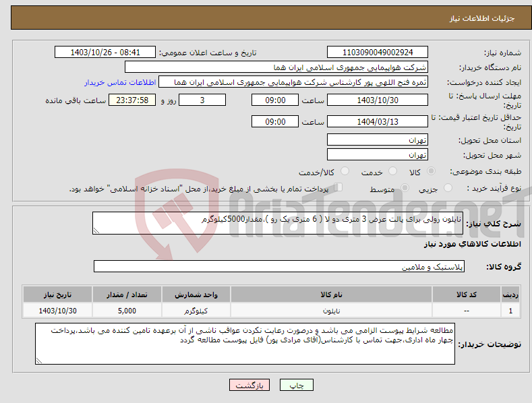Click the نام کالا column header
The height and width of the screenshot is (403, 532).
click(331, 294)
